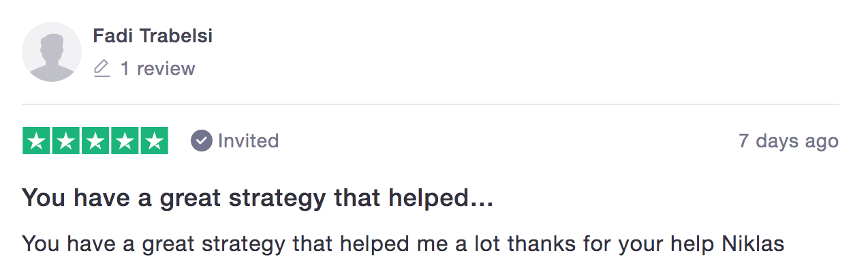Click the 'Invited' label text
The image size is (868, 277).
click(248, 141)
